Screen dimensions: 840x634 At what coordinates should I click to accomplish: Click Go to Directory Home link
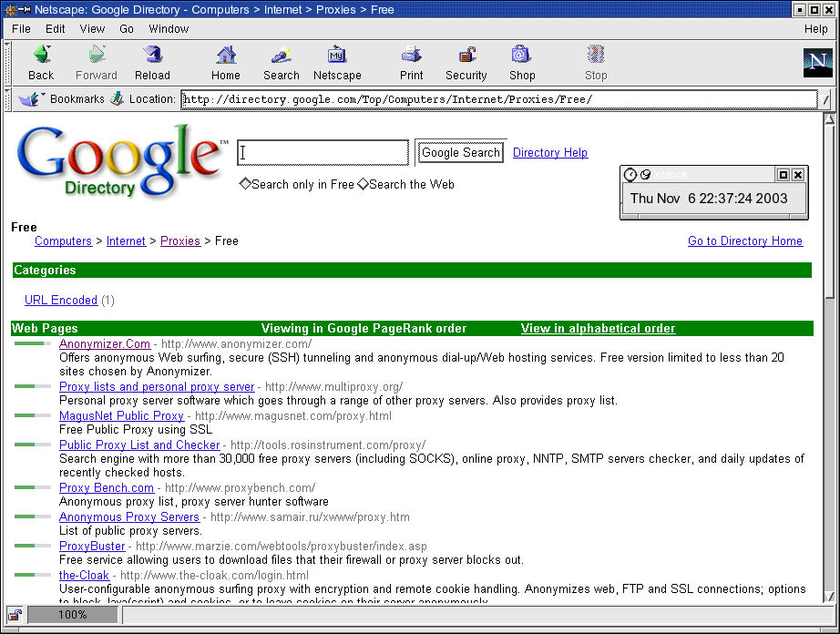click(745, 241)
